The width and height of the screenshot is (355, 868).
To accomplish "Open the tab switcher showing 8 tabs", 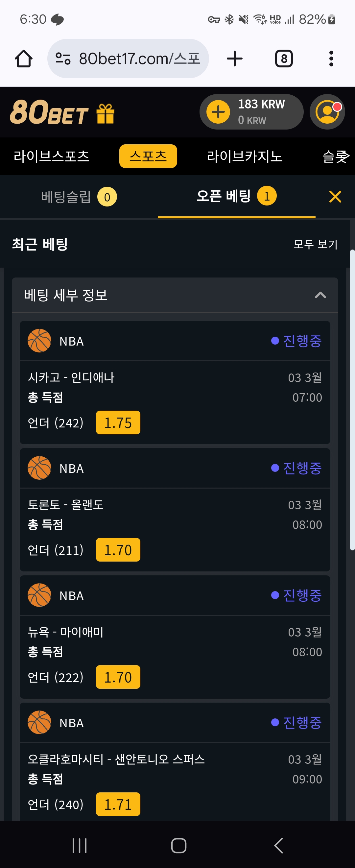I will coord(284,59).
